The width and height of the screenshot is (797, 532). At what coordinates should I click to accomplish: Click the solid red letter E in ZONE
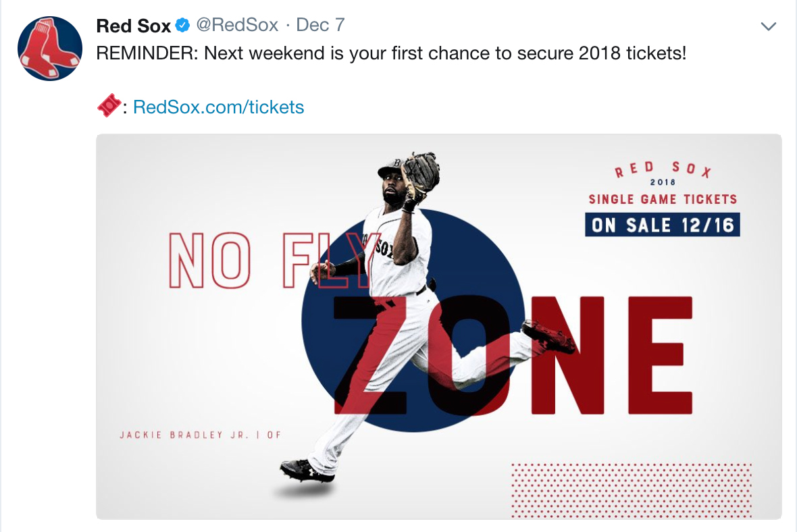(x=661, y=355)
